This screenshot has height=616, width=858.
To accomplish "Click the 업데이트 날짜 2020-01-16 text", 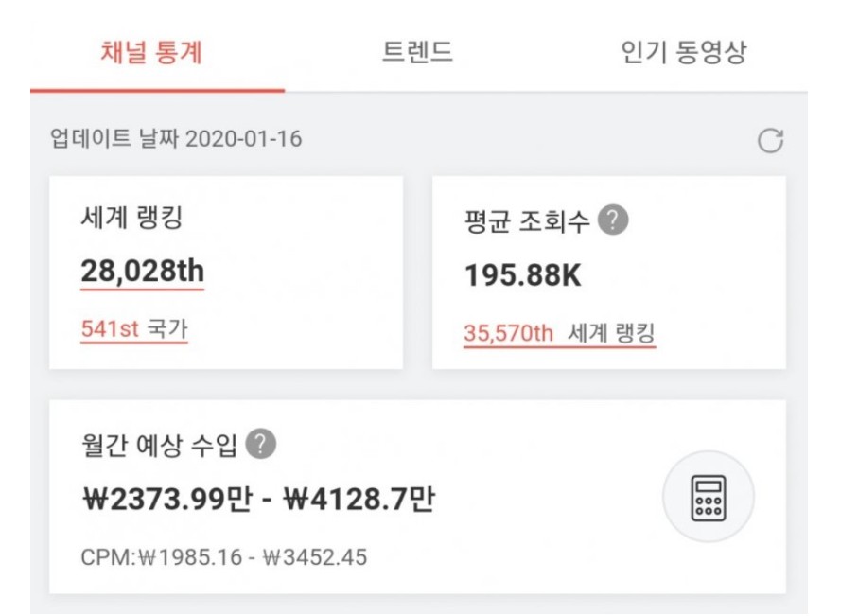I will [x=176, y=139].
